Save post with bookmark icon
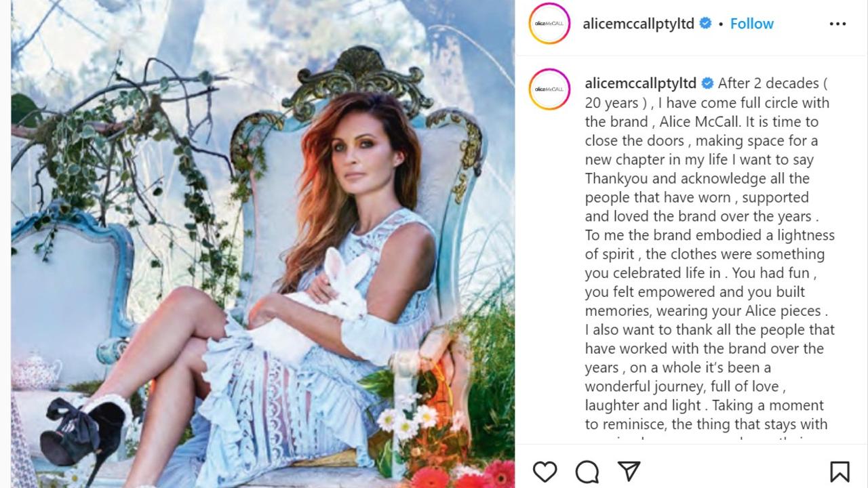868x488 pixels. (840, 471)
